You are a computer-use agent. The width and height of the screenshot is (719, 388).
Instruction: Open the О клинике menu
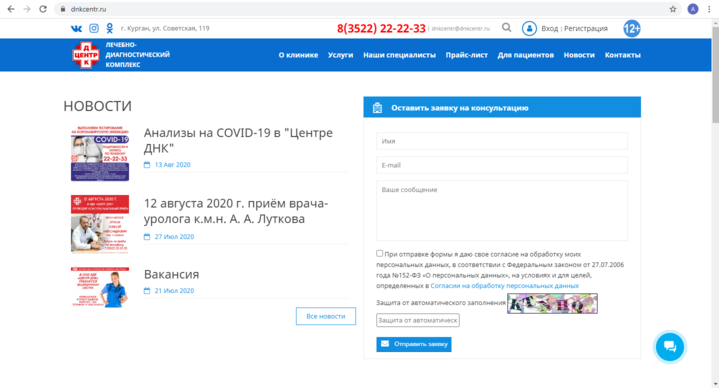[x=298, y=55]
